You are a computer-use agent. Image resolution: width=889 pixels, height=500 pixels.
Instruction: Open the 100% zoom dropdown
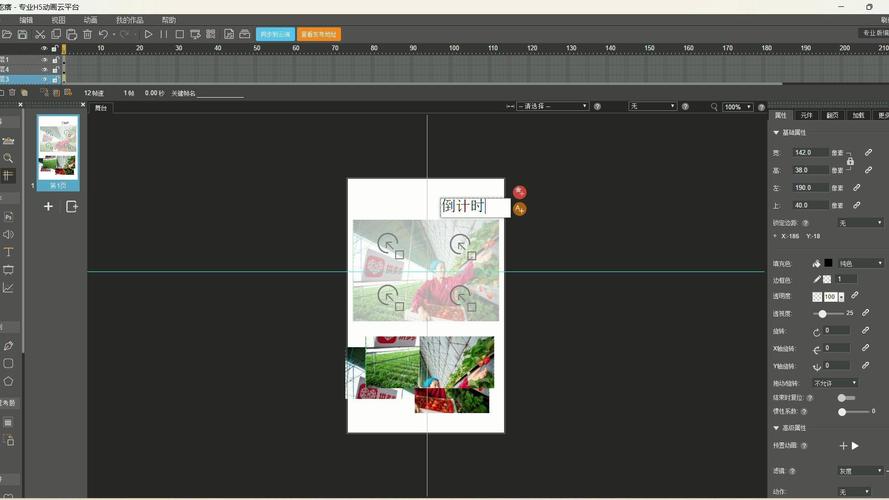[737, 106]
